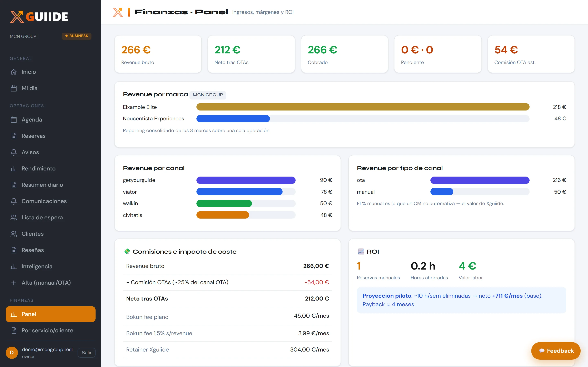Click the Avisos bell icon
This screenshot has width=588, height=367.
pos(14,152)
